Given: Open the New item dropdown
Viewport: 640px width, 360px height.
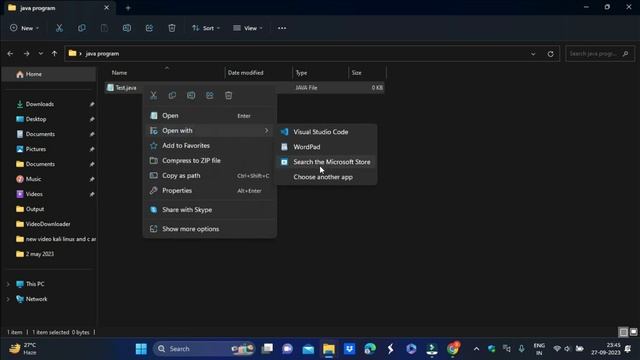Looking at the screenshot, I should pyautogui.click(x=24, y=28).
